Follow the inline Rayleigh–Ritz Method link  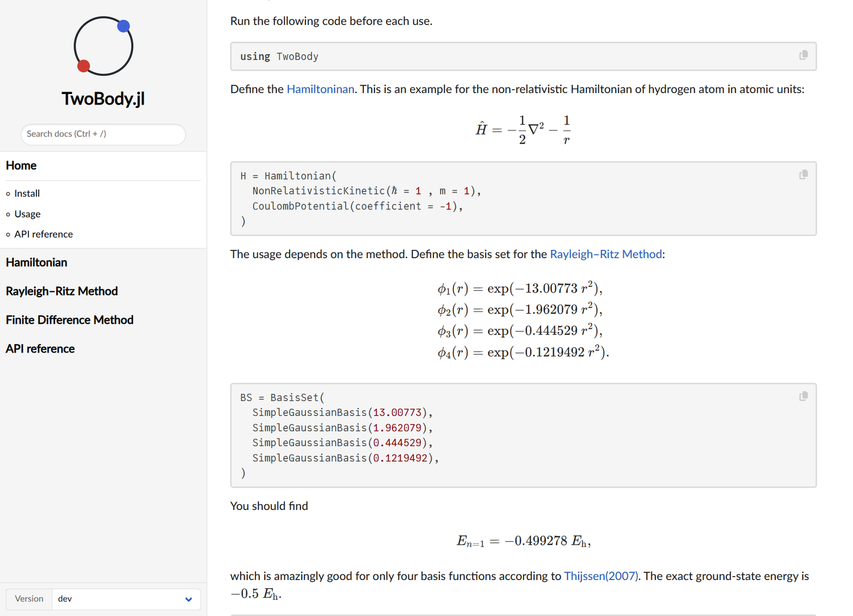click(x=606, y=254)
